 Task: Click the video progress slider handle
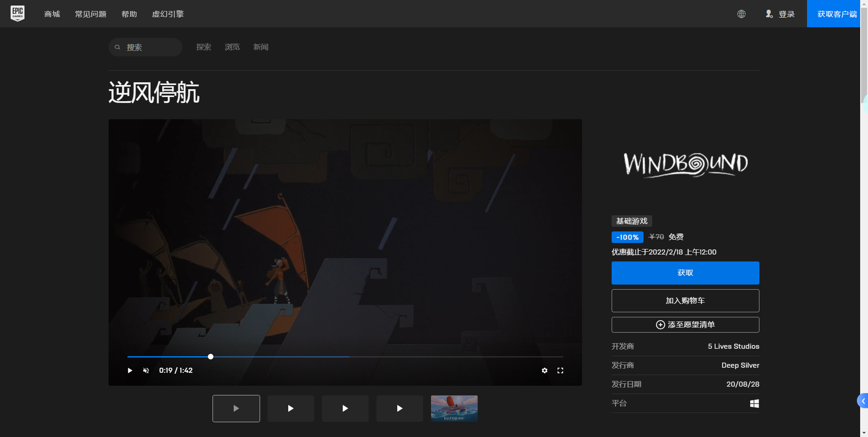point(211,357)
